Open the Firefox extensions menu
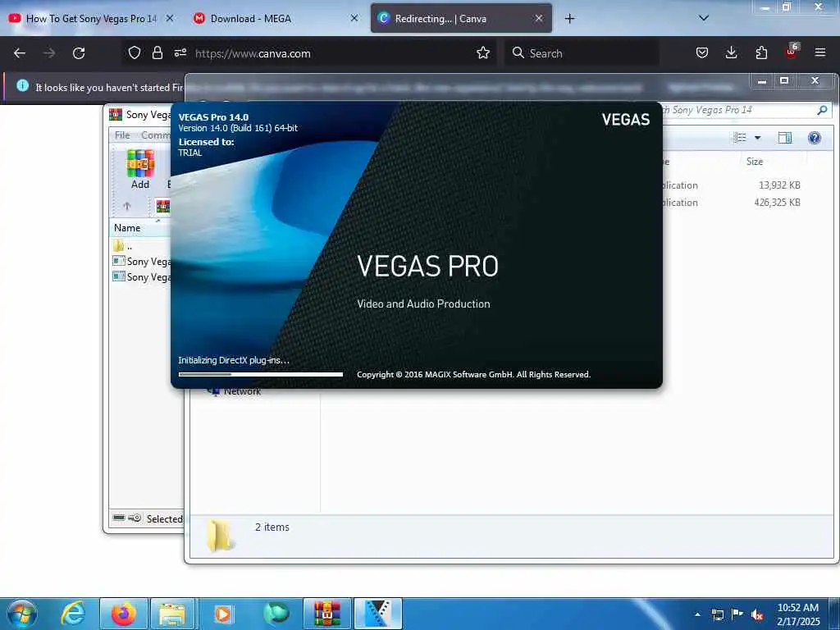840x630 pixels. click(x=761, y=52)
